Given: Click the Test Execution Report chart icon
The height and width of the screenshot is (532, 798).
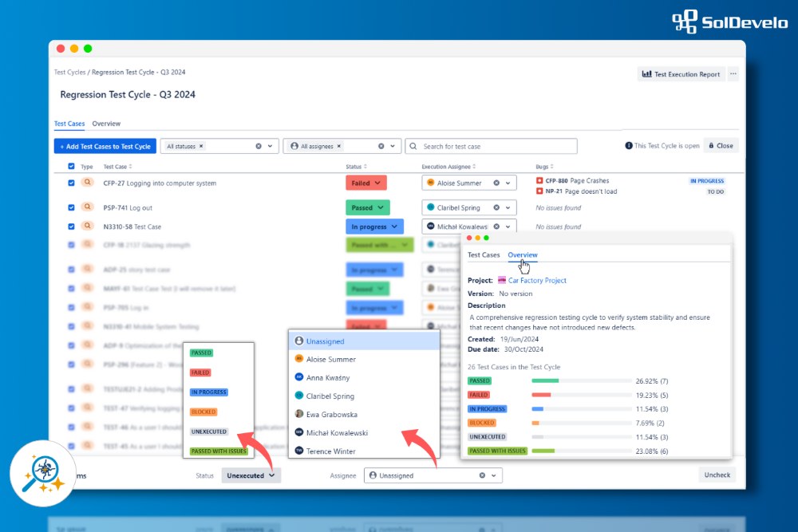Looking at the screenshot, I should click(647, 74).
